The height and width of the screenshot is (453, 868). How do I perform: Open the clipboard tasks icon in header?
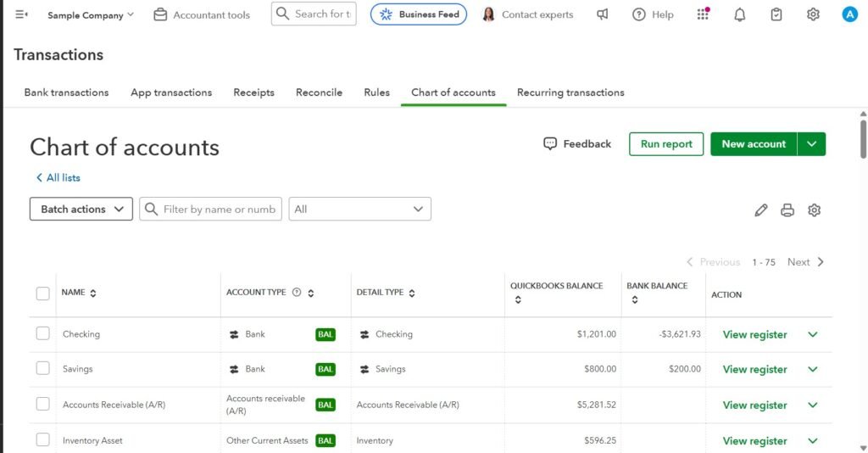(x=776, y=14)
